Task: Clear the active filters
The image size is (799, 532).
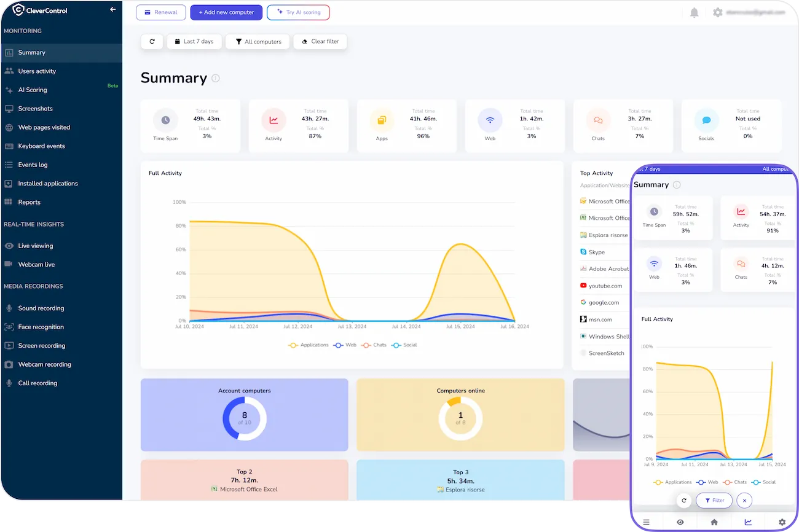Action: pyautogui.click(x=320, y=41)
